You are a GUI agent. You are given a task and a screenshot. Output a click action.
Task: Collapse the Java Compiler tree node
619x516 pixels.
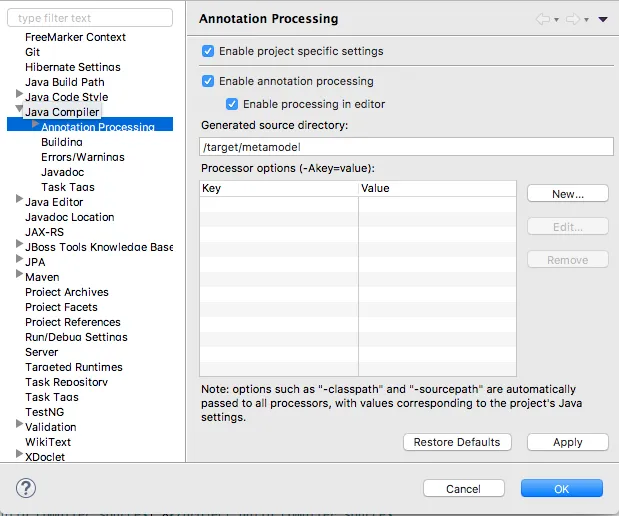[x=19, y=110]
